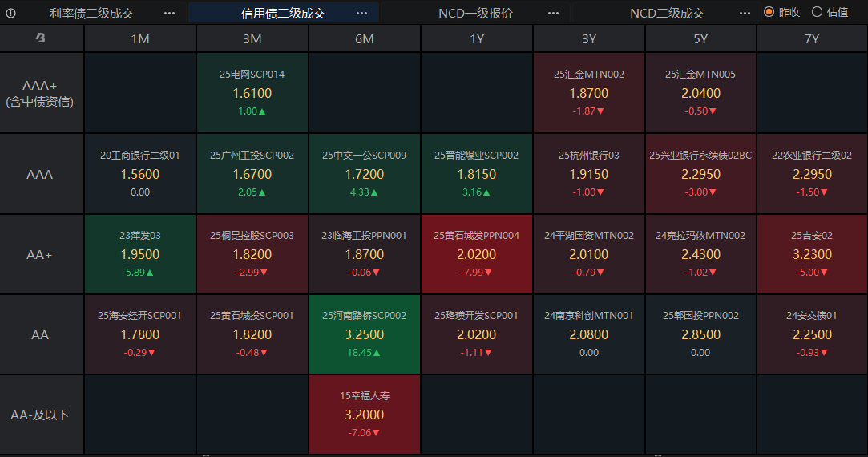The image size is (868, 457).
Task: Open the 20工商银行二级01 bond cell
Action: pos(140,174)
